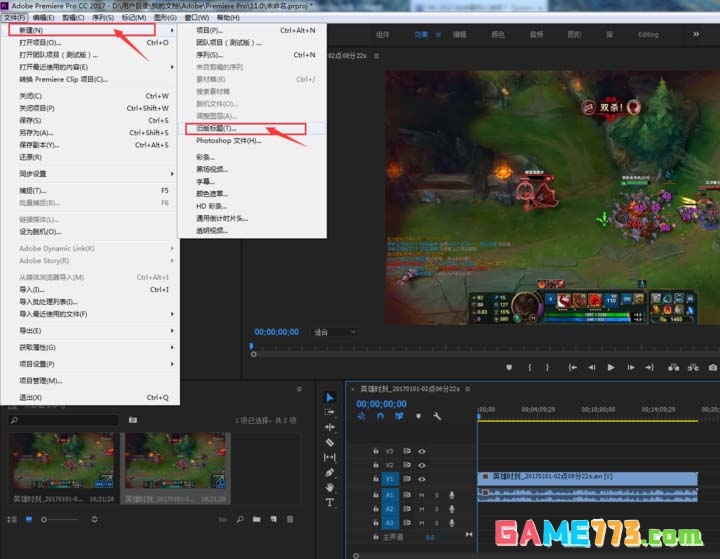Image resolution: width=720 pixels, height=559 pixels.
Task: Select the Slip tool
Action: (x=329, y=457)
